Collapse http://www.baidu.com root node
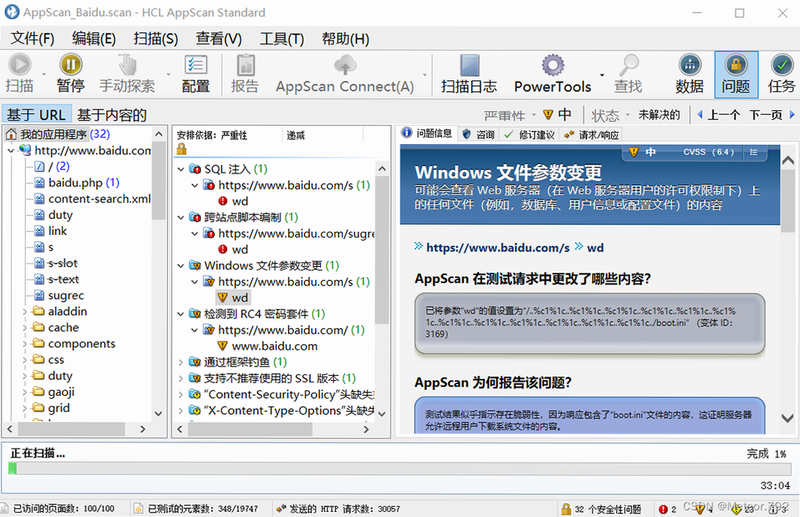 coord(11,151)
